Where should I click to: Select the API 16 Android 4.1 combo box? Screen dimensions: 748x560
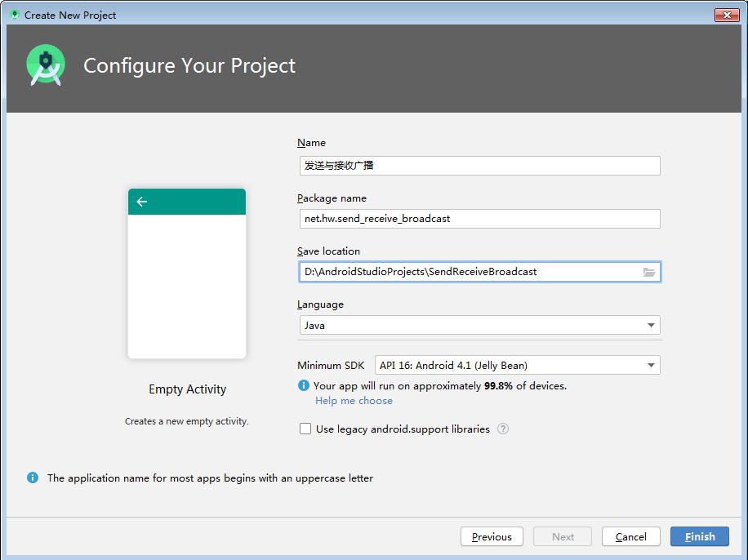(518, 366)
